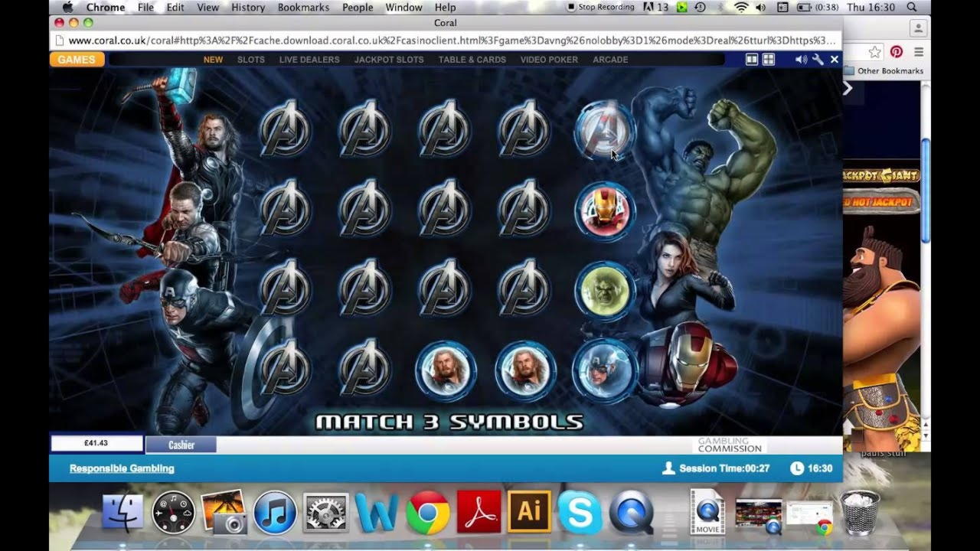The image size is (980, 551).
Task: Click the £41.43 balance field
Action: [96, 444]
